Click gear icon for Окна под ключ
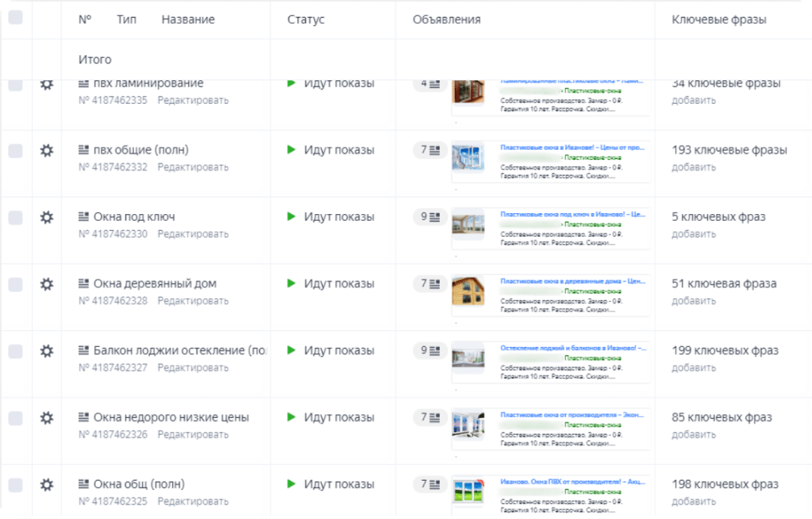Screen dimensions: 812x519 [x=47, y=217]
